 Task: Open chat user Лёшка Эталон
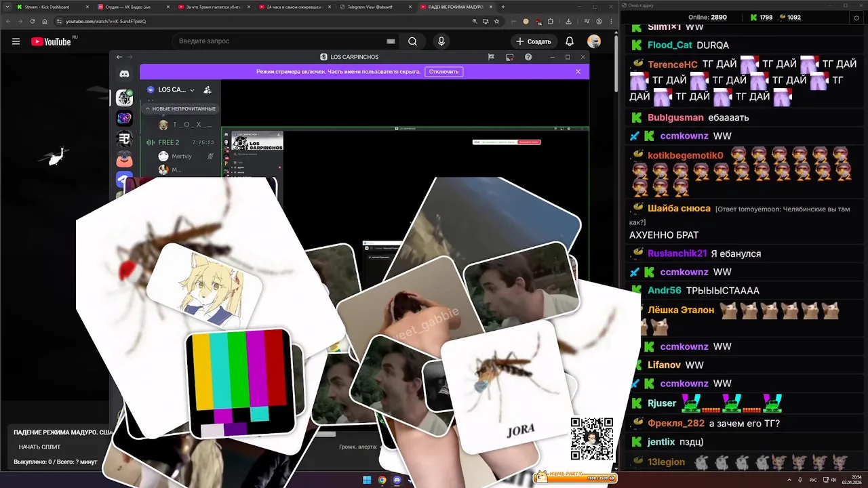point(681,310)
